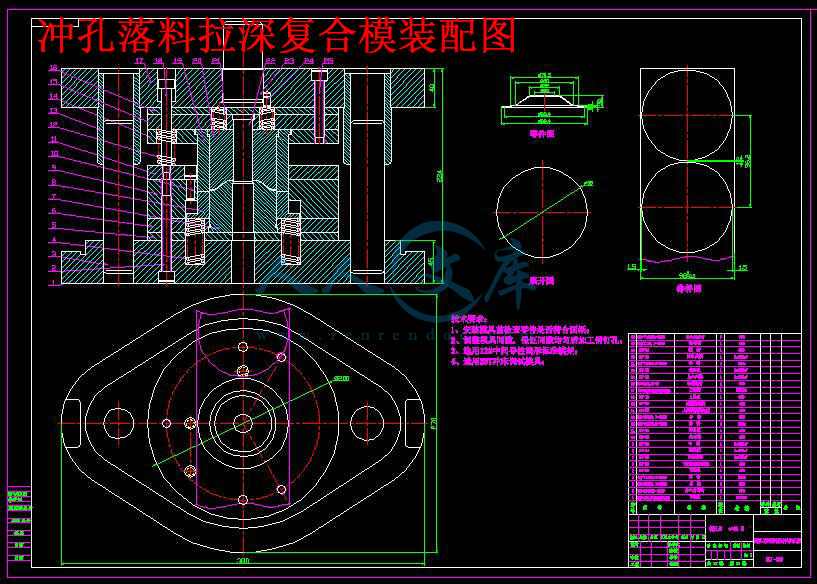Click the 零件图 view caption
Viewport: 817px width, 584px height.
coord(542,134)
